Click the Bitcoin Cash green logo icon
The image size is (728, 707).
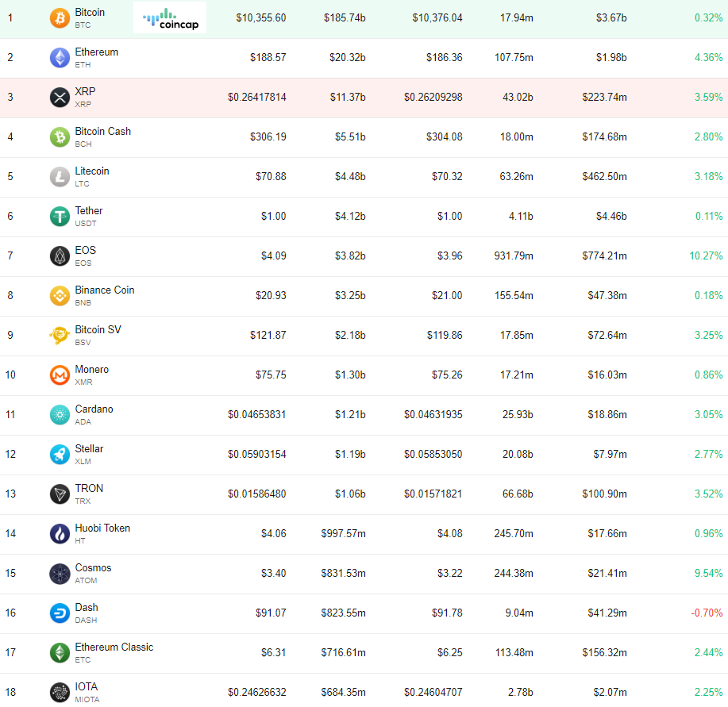(x=60, y=137)
